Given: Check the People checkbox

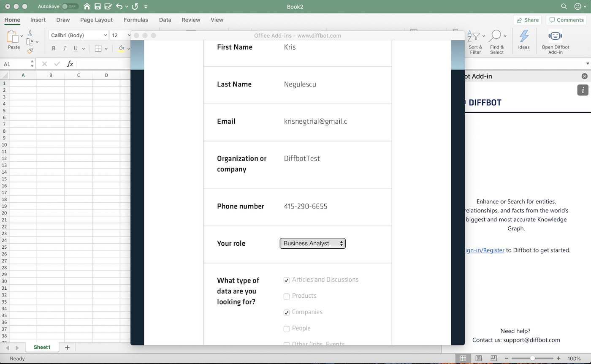Looking at the screenshot, I should click(286, 329).
